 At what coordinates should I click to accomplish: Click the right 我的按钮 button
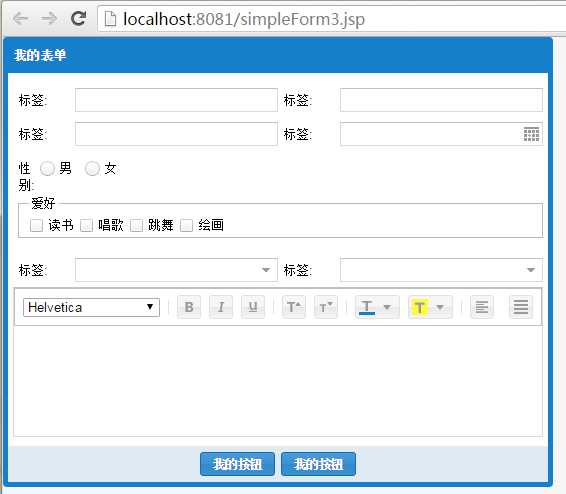[318, 464]
